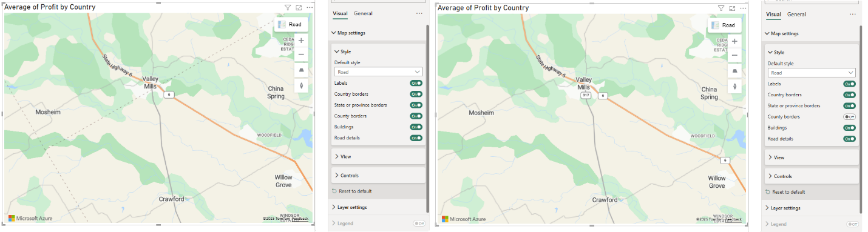Toggle Road details switch in the right pane
The height and width of the screenshot is (232, 868).
[x=849, y=139]
